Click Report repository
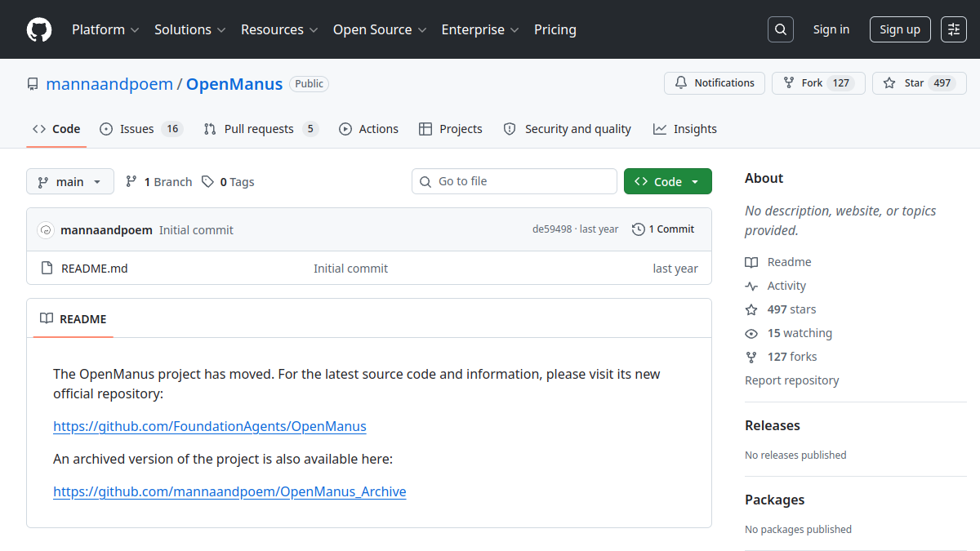Viewport: 980px width, 551px height. tap(792, 380)
